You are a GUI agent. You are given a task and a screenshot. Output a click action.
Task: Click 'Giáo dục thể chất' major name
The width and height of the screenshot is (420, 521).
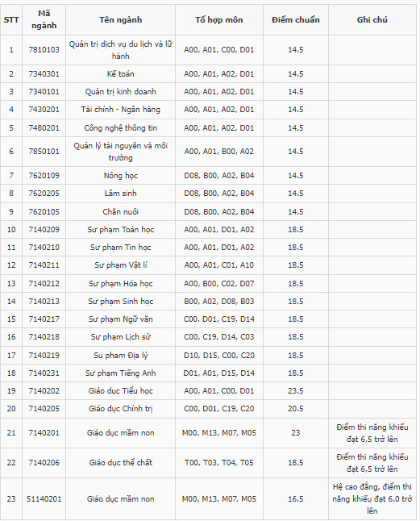tap(121, 462)
